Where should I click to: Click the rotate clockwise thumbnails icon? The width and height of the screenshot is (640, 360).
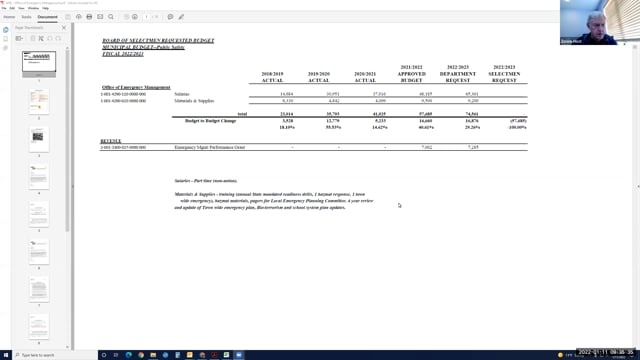(58, 38)
